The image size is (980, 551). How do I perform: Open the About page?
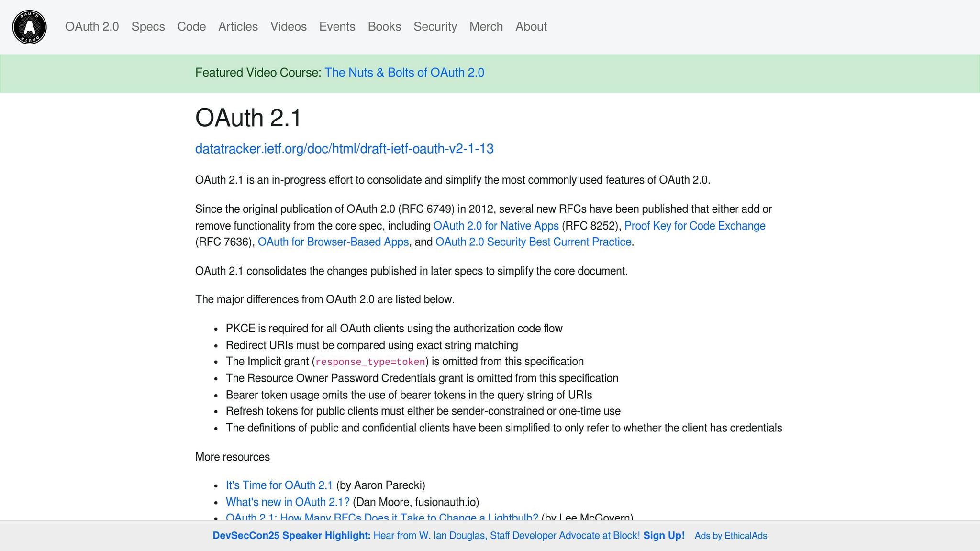click(x=531, y=27)
